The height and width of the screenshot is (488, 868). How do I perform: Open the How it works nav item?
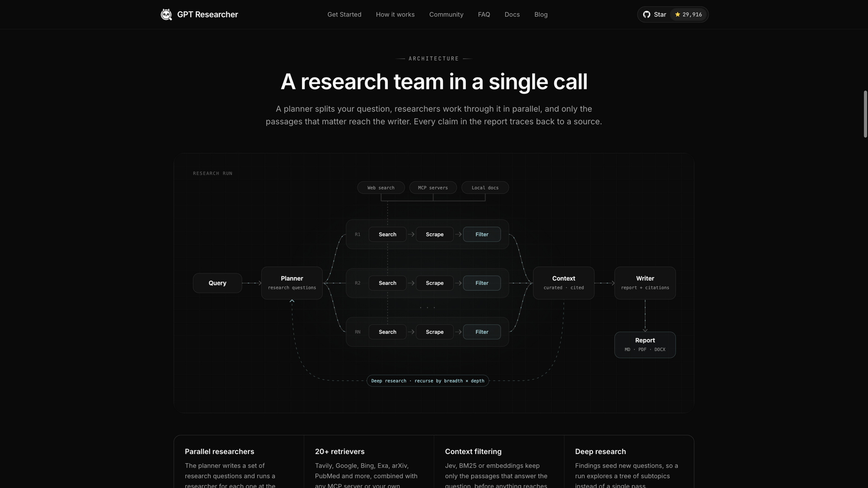[395, 14]
